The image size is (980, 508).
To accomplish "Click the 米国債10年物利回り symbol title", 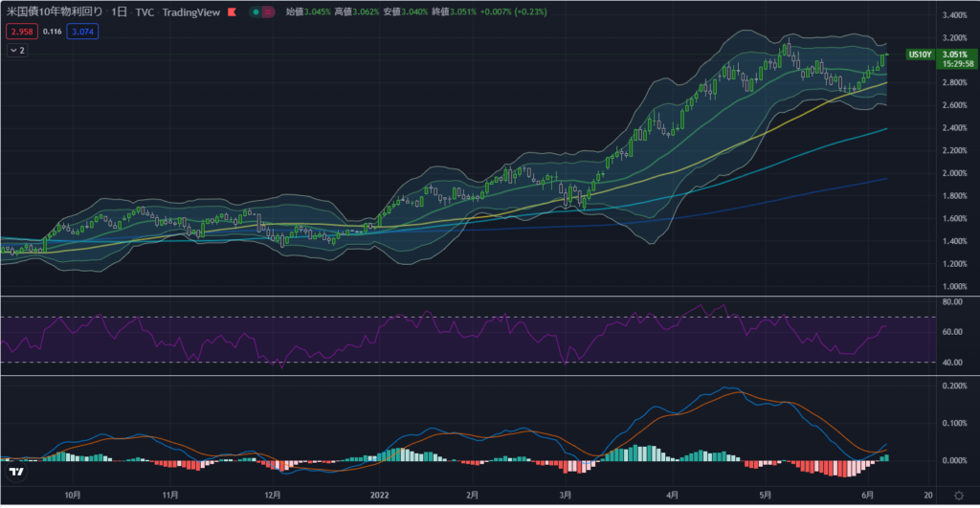I will coord(54,12).
